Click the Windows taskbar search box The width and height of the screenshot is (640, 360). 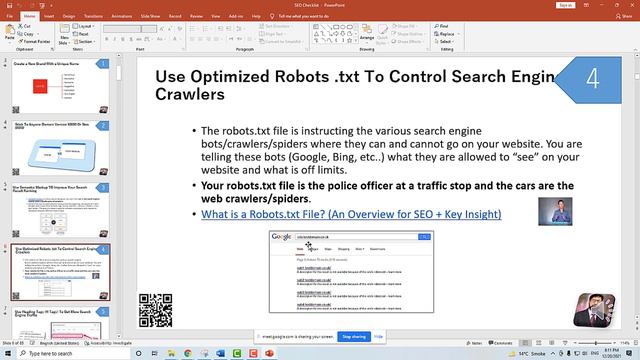point(74,353)
